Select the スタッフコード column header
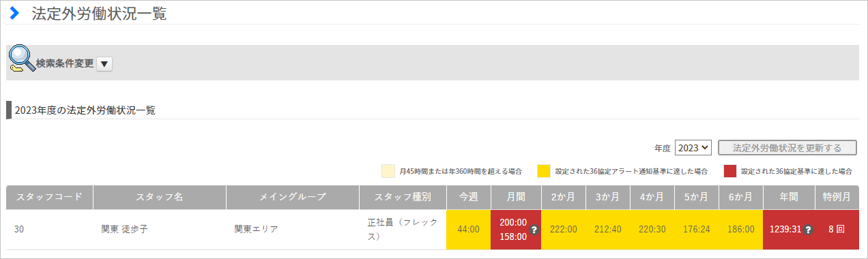This screenshot has width=868, height=259. point(50,196)
